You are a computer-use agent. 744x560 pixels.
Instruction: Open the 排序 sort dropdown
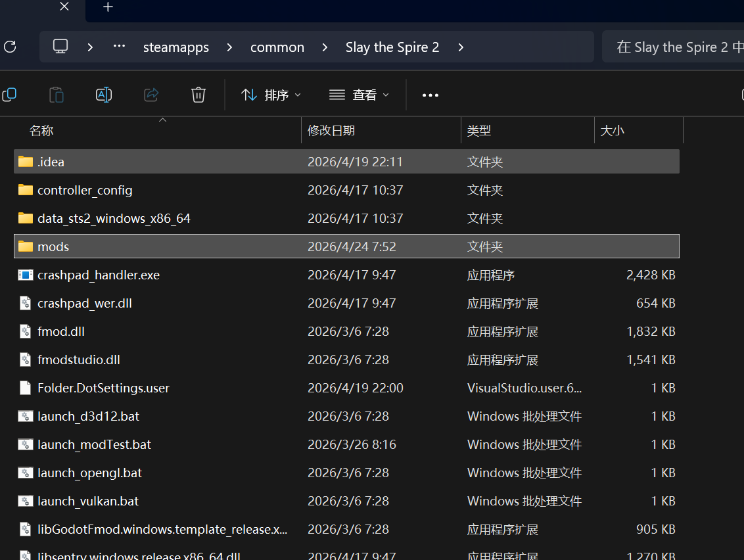[x=271, y=95]
